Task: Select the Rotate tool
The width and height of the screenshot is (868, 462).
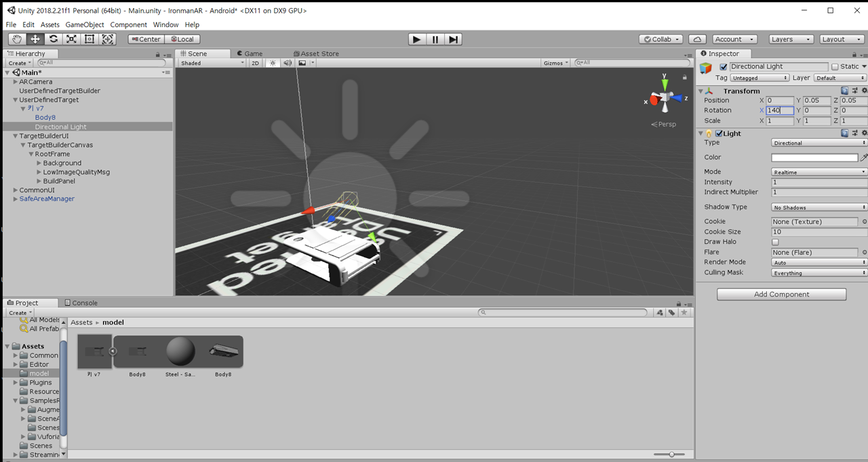Action: 53,39
